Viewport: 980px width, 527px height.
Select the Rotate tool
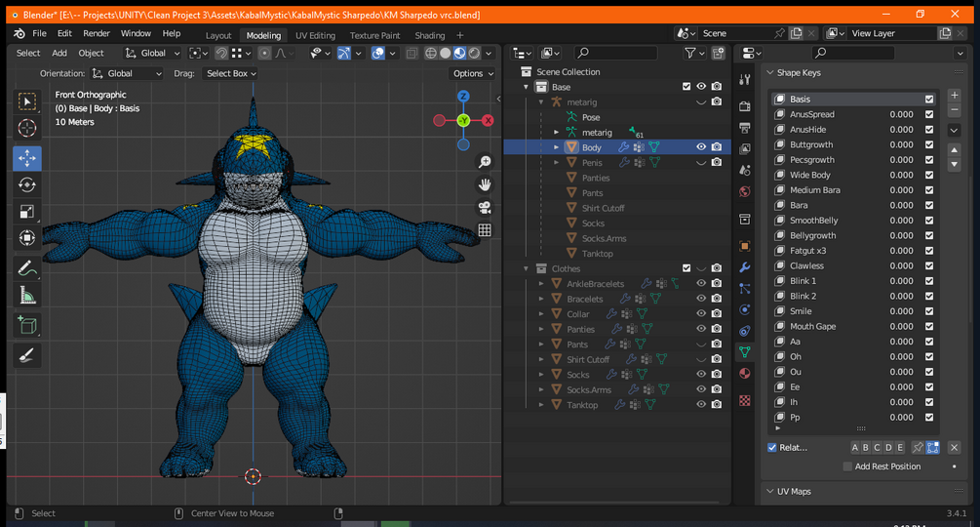(x=27, y=185)
